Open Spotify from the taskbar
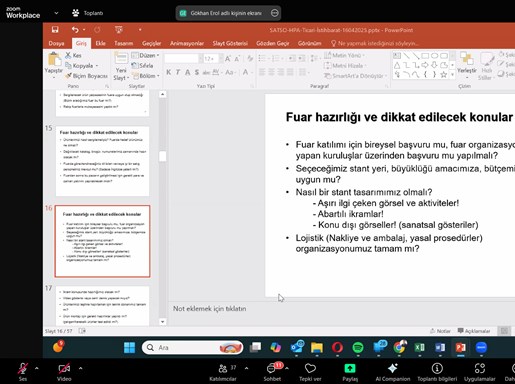Screen dimensions: 515x384 tap(358, 348)
